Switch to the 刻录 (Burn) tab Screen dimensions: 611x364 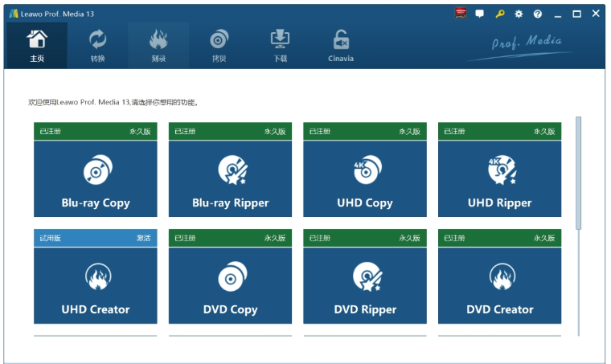point(158,45)
